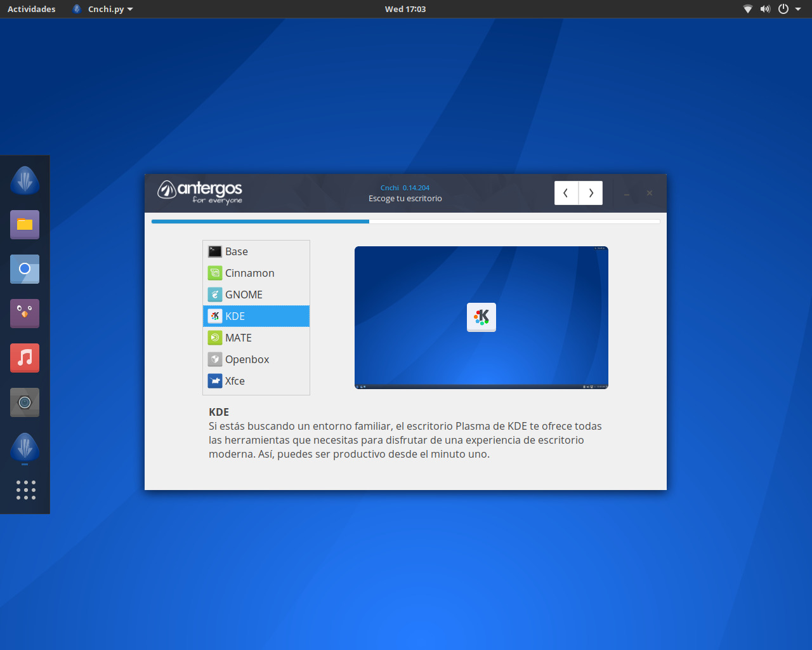812x650 pixels.
Task: Click the running Cnchi dock icon
Action: 25,447
